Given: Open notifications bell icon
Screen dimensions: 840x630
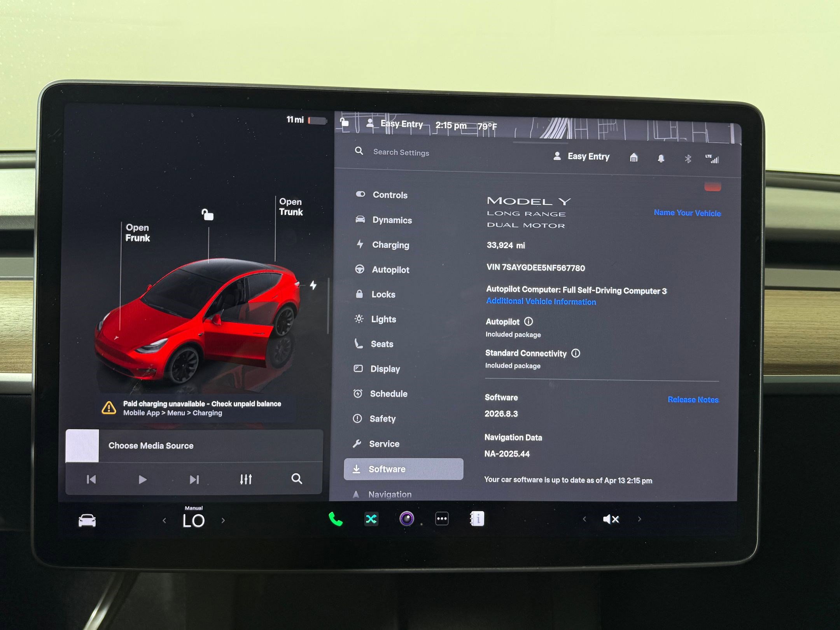Looking at the screenshot, I should [x=661, y=158].
